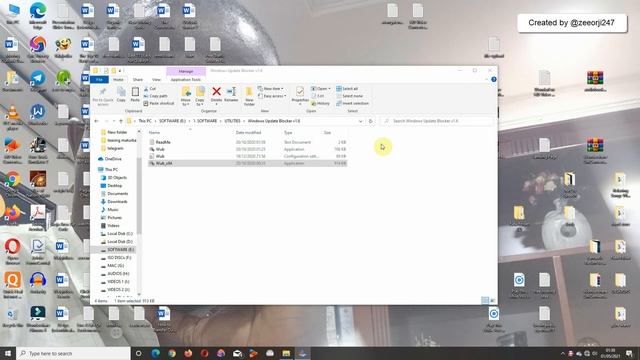Sort by the Date modified column
Viewport: 640px width, 360px height.
tap(248, 133)
